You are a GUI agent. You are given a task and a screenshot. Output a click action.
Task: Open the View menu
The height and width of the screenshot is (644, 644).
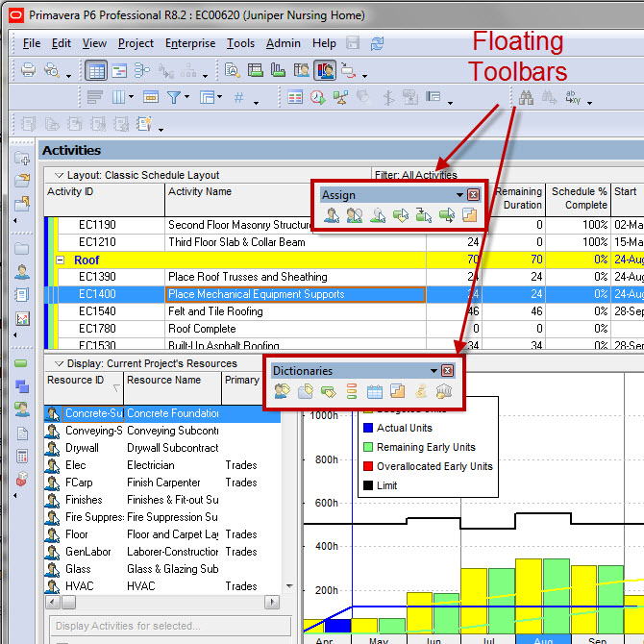pos(94,43)
